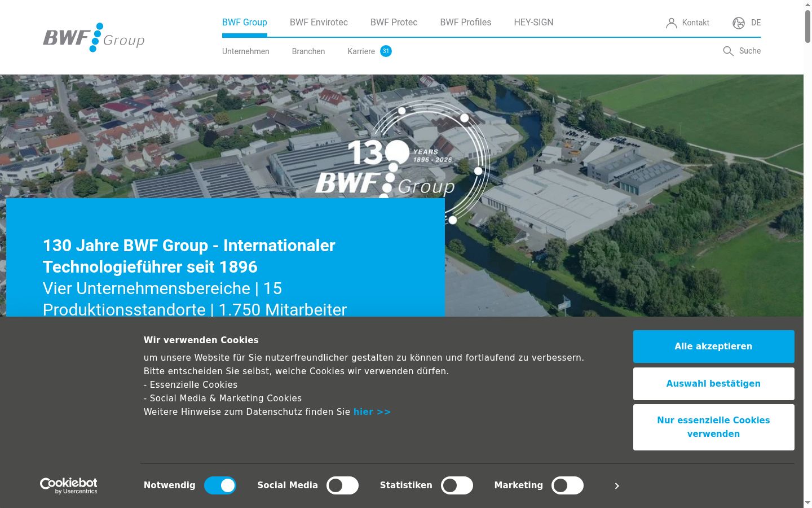Switch to the BWF Envirotec tab
The height and width of the screenshot is (508, 812).
pyautogui.click(x=319, y=23)
